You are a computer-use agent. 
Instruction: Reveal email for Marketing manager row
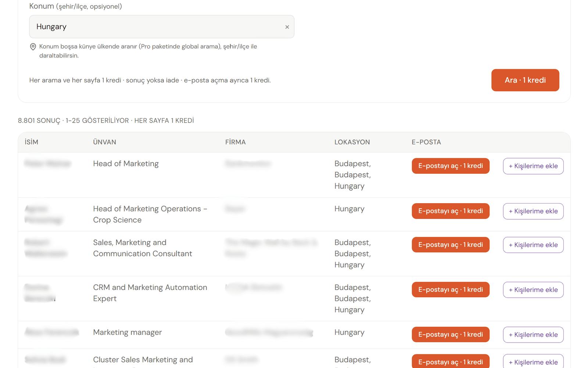[x=451, y=335]
